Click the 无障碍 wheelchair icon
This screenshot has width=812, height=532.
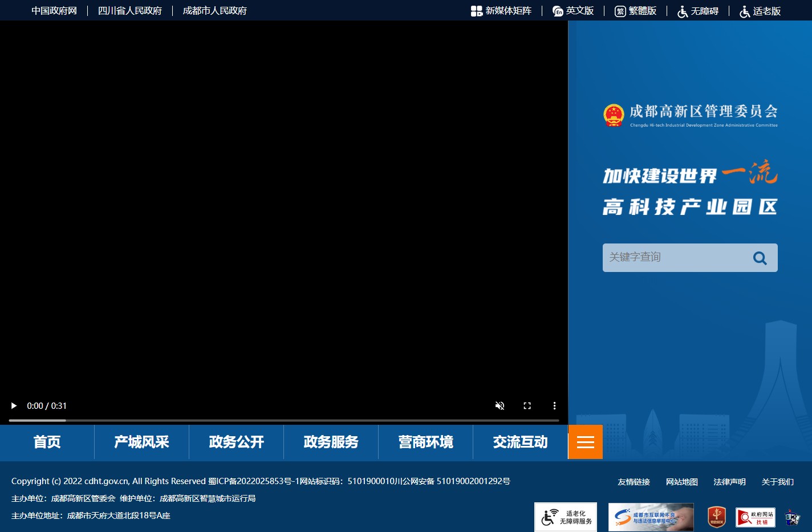coord(683,11)
